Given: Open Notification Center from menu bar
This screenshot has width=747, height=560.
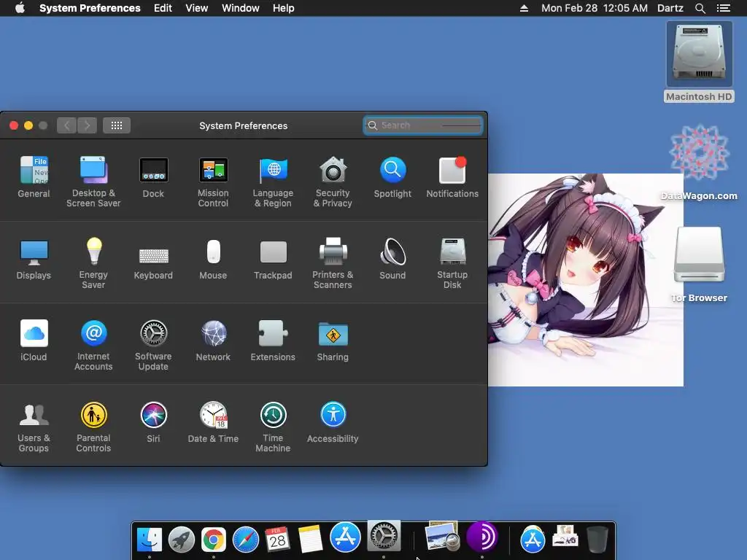Looking at the screenshot, I should click(724, 8).
